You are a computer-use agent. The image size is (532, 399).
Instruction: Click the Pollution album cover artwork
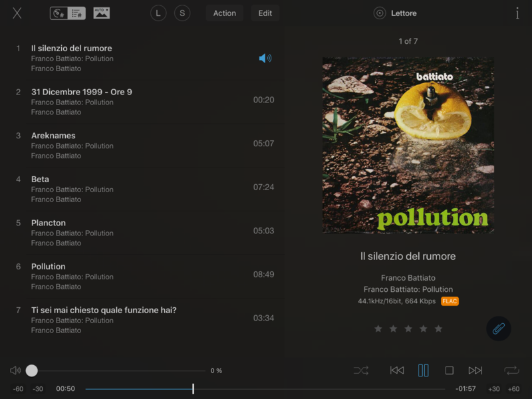[x=408, y=145]
